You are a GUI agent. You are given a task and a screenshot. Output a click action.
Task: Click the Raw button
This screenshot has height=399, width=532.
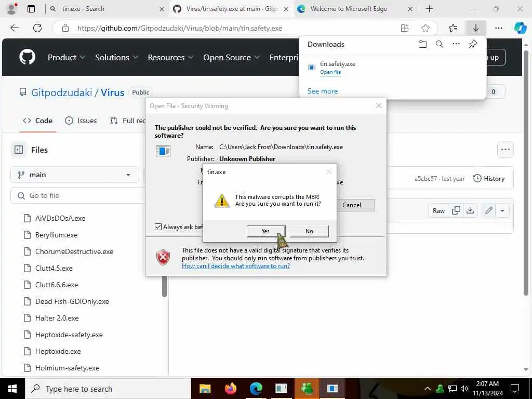pos(438,211)
